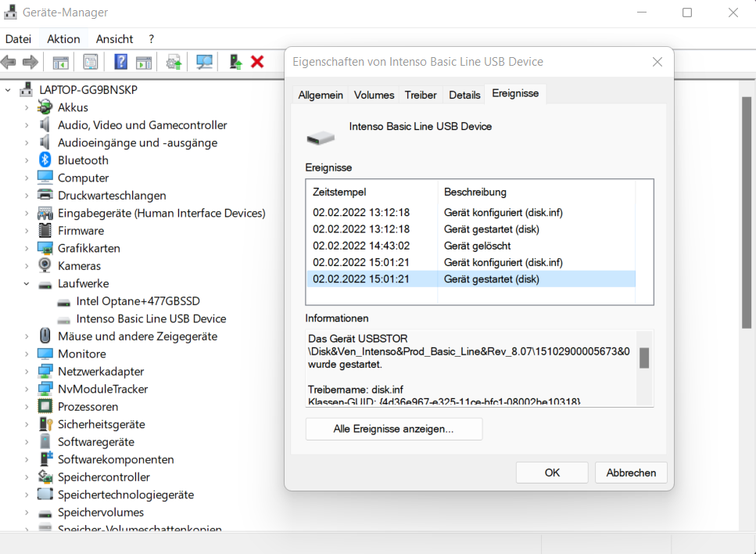Expand the NvModuleTracker category
The image size is (756, 554).
(x=27, y=389)
